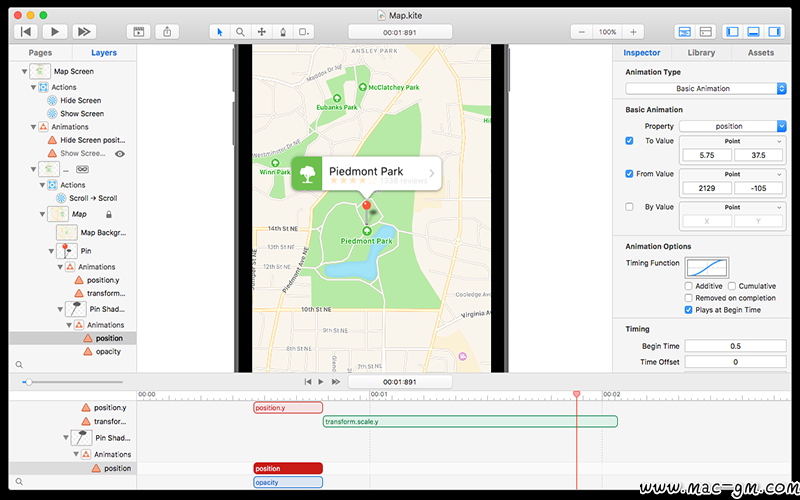The image size is (800, 500).
Task: Rewind to start in top toolbar
Action: 26,32
